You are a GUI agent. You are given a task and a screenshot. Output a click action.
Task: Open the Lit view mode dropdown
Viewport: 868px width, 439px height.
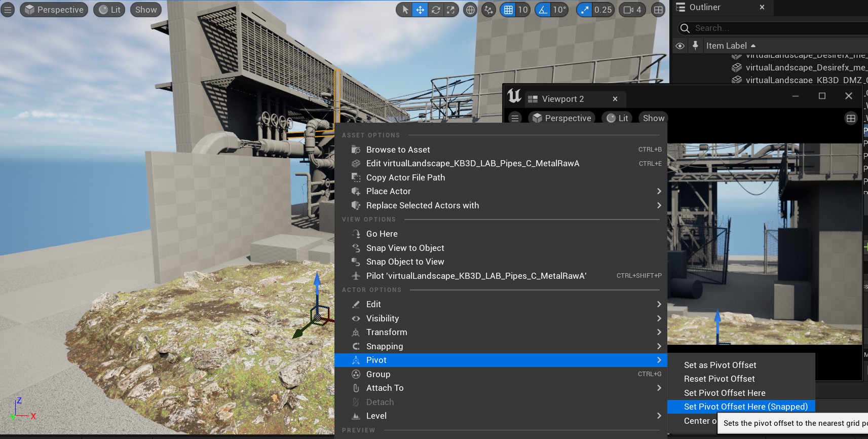[109, 10]
